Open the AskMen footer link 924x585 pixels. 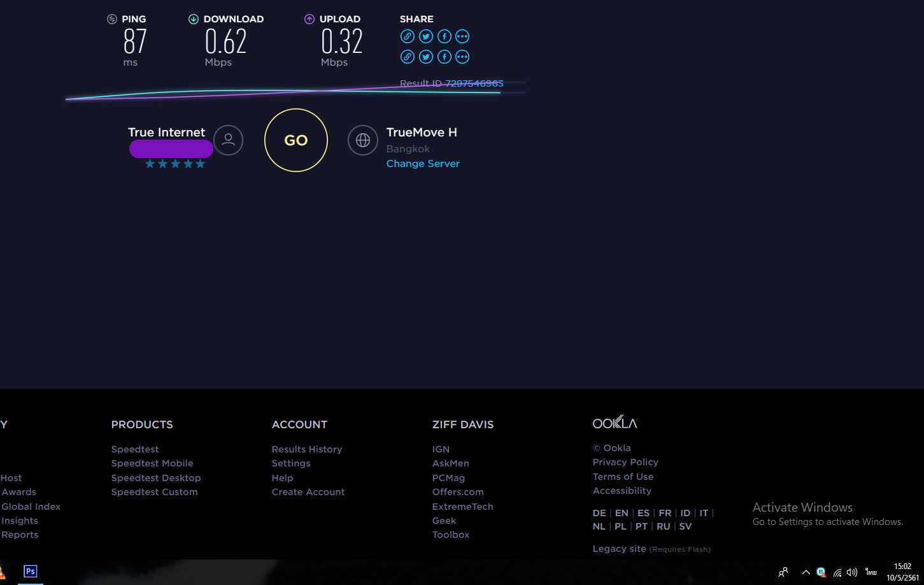click(x=451, y=463)
